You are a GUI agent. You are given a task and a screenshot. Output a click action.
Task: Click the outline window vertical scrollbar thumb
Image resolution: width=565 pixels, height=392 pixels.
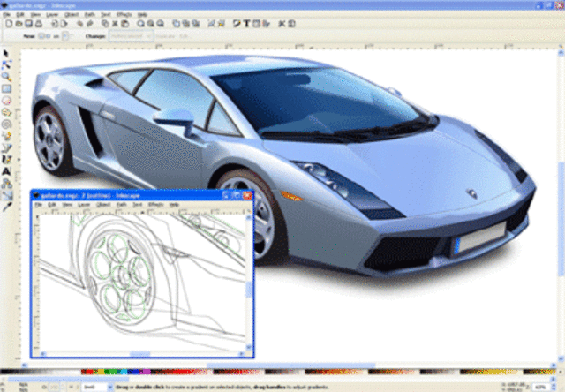[249, 290]
